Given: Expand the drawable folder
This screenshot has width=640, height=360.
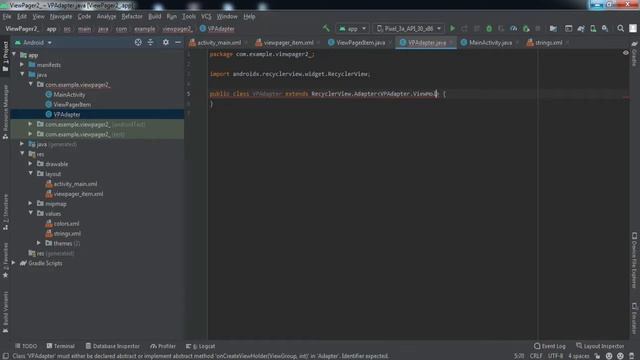Looking at the screenshot, I should click(31, 164).
